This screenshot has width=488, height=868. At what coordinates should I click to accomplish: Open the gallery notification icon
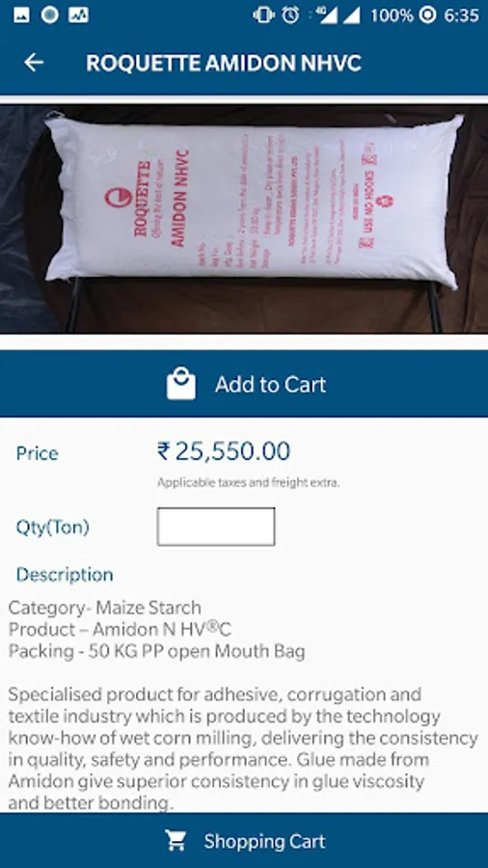[21, 14]
